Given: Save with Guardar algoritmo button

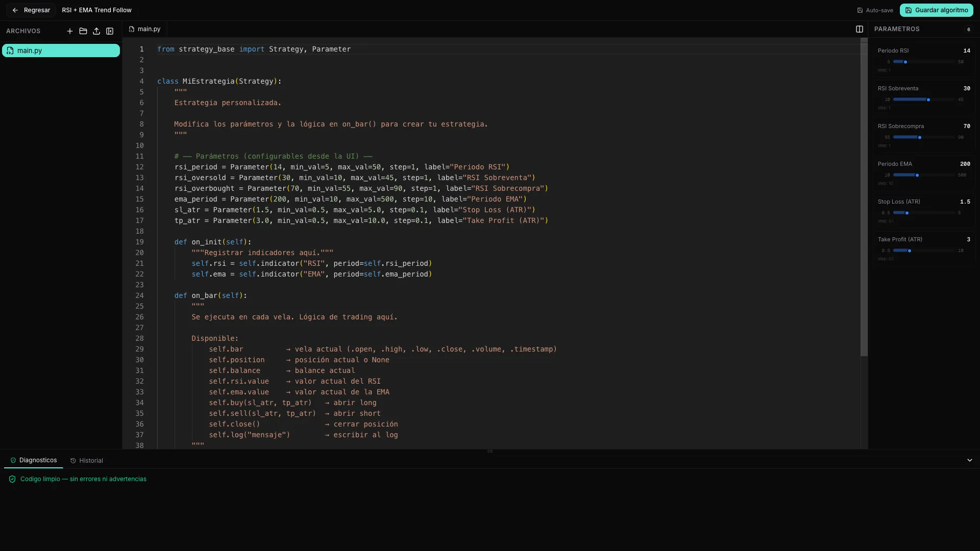Looking at the screenshot, I should 936,10.
